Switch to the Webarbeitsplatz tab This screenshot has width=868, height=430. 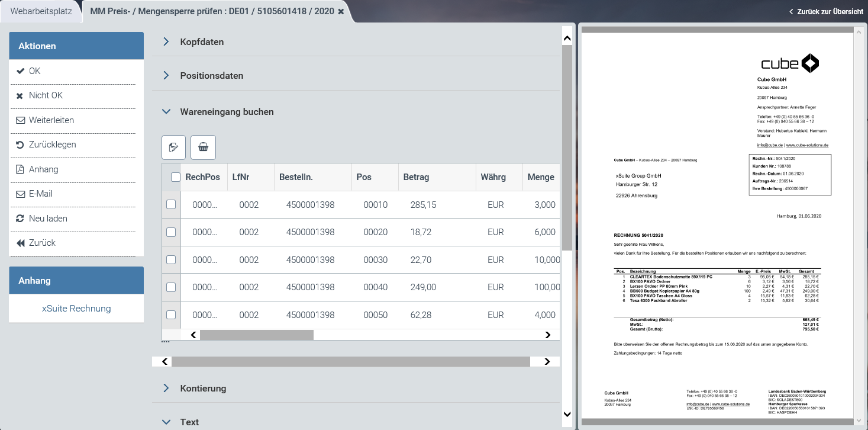click(40, 11)
